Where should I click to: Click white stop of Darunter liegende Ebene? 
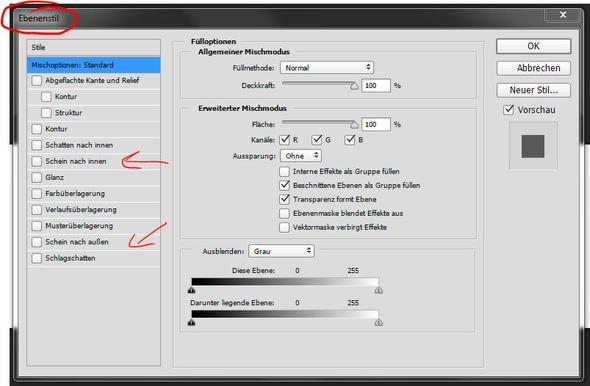379,322
